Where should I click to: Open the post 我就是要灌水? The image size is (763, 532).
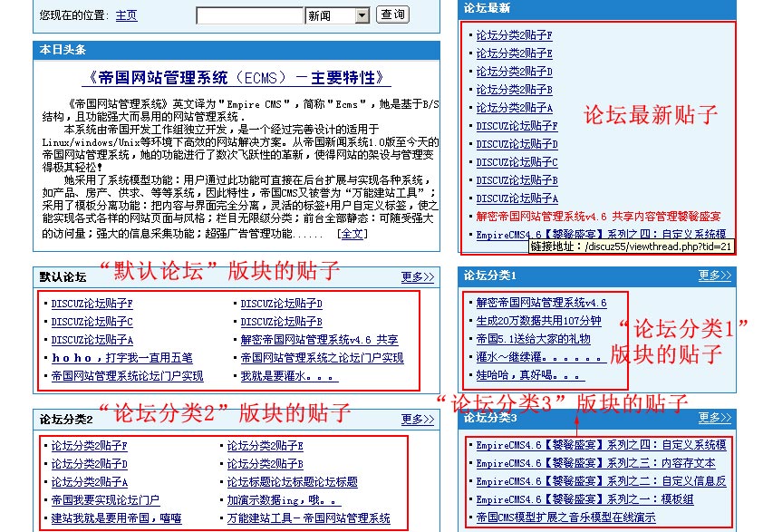[288, 376]
